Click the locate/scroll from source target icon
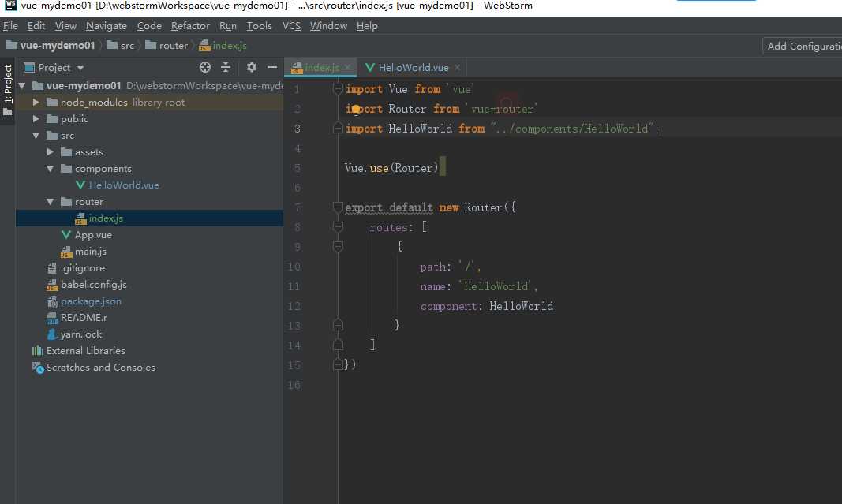Viewport: 842px width, 504px height. (205, 67)
